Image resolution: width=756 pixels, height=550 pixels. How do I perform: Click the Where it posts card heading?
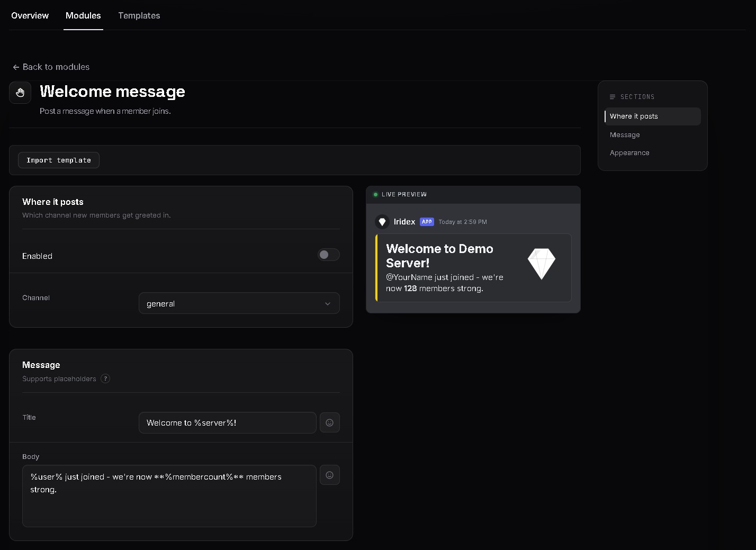tap(53, 202)
